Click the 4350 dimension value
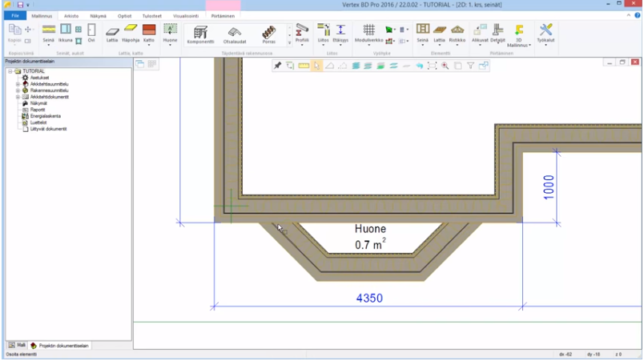 pos(369,298)
